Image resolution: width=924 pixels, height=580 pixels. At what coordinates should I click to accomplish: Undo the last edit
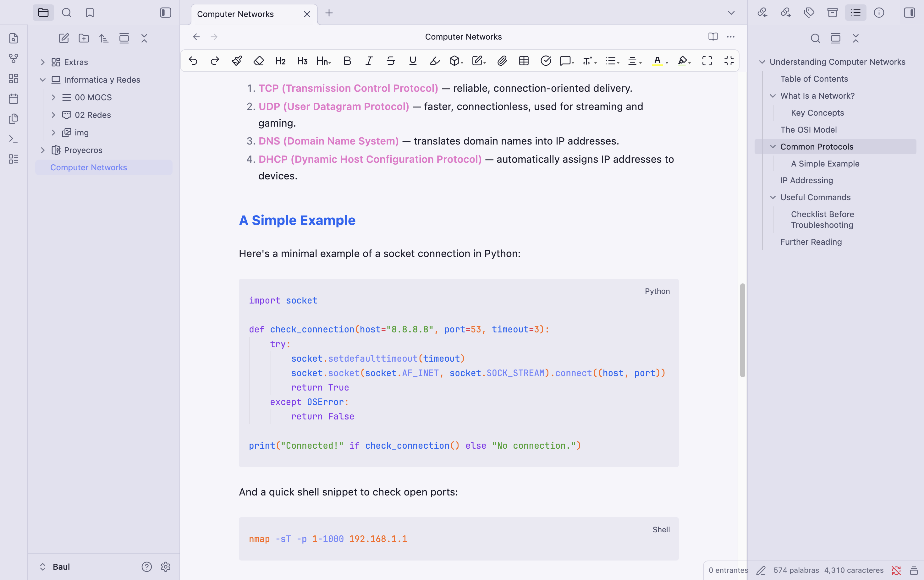(x=193, y=61)
